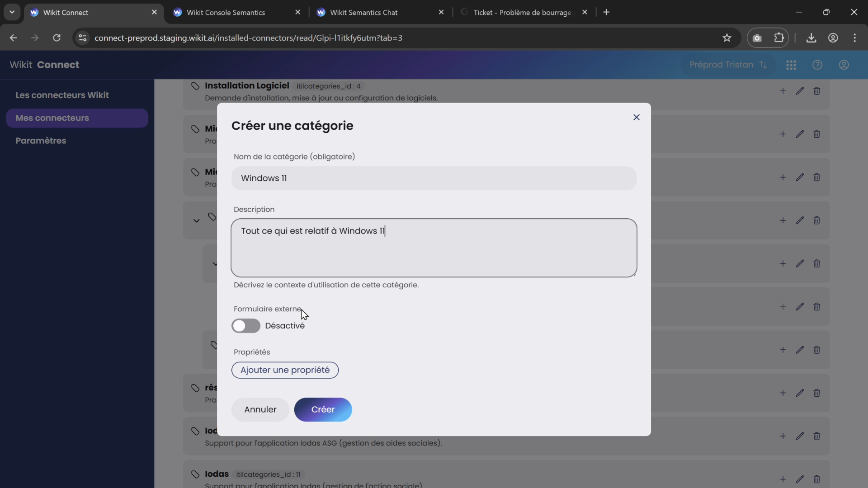This screenshot has height=488, width=868.
Task: Select Paramètres in the sidebar
Action: (41, 141)
